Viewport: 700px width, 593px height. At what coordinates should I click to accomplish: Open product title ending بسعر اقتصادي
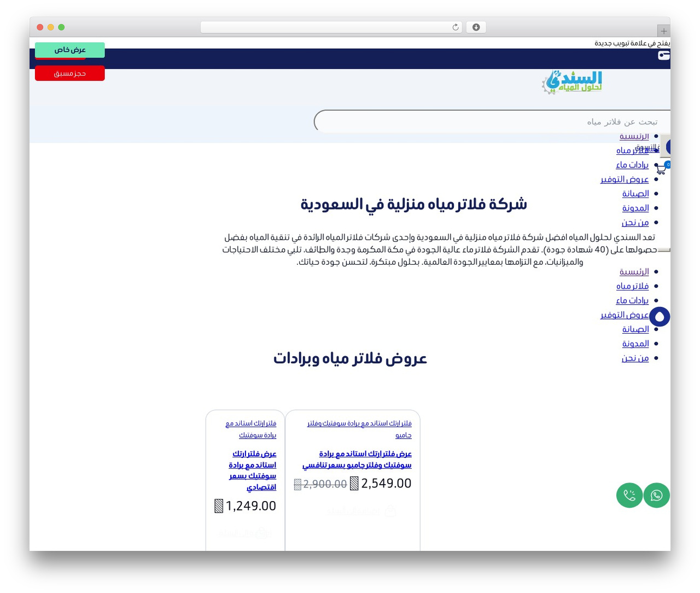click(253, 470)
